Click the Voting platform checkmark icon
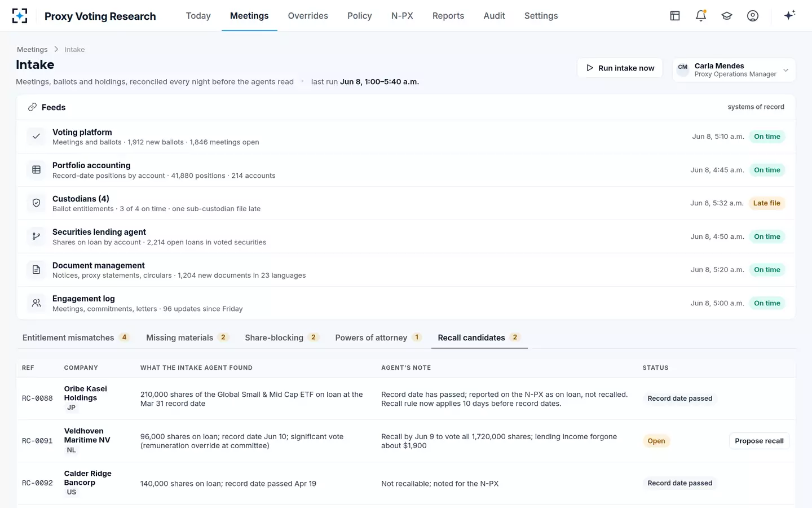The height and width of the screenshot is (508, 812). coord(36,137)
